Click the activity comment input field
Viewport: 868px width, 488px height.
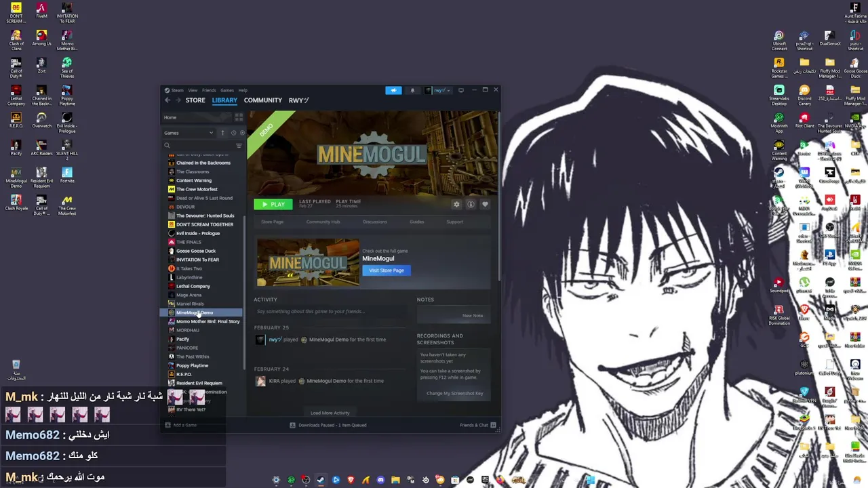click(331, 312)
